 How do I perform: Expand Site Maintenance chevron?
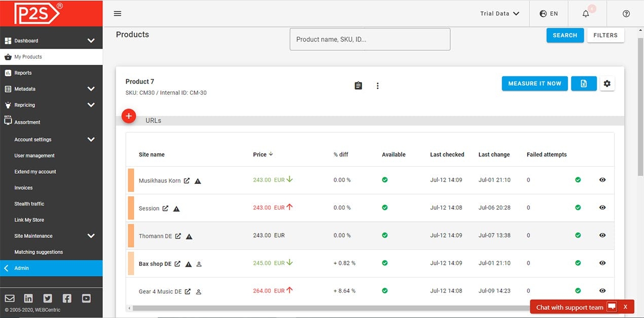(91, 236)
